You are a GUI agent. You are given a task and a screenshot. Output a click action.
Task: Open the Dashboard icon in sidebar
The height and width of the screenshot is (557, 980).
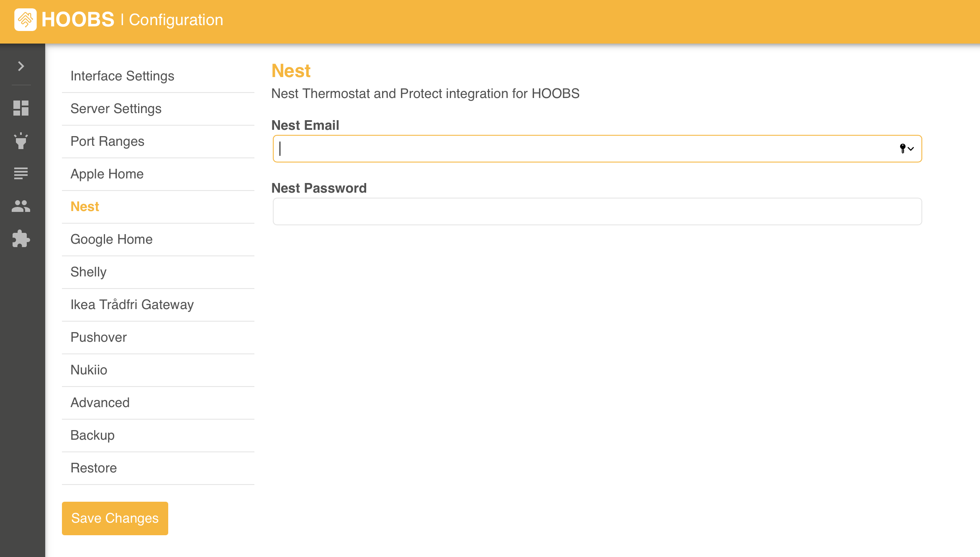click(x=21, y=108)
